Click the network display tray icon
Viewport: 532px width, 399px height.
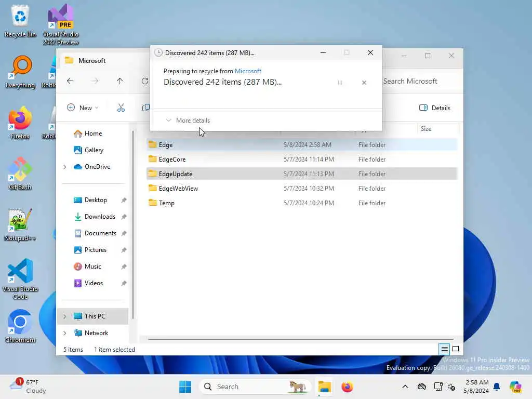438,387
